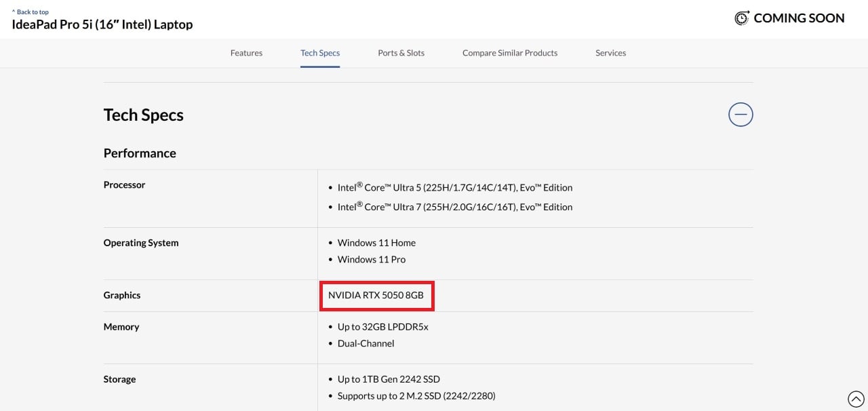Select the Tech Specs tab

pos(320,53)
